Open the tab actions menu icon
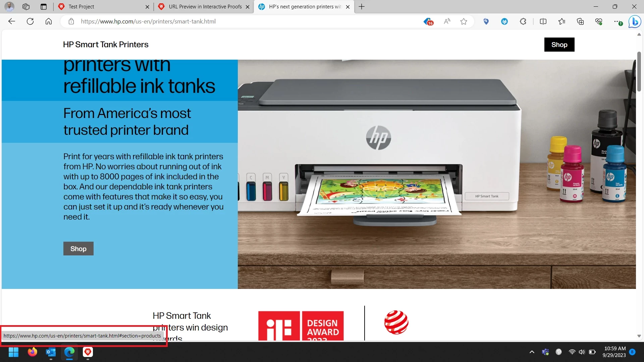The width and height of the screenshot is (644, 362). pyautogui.click(x=43, y=7)
